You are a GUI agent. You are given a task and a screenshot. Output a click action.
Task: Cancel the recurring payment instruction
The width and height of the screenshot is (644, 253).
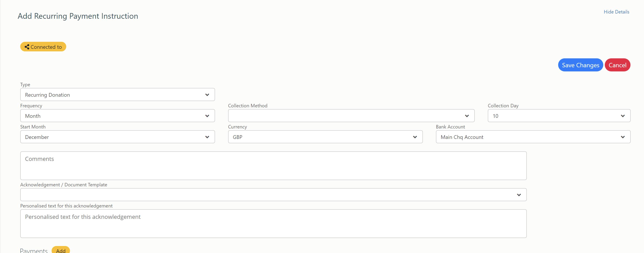(617, 65)
